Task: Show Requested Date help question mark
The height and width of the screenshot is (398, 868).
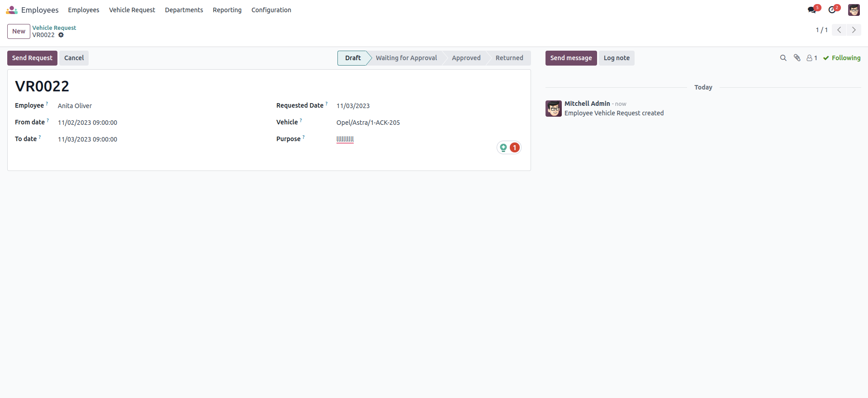Action: click(327, 104)
